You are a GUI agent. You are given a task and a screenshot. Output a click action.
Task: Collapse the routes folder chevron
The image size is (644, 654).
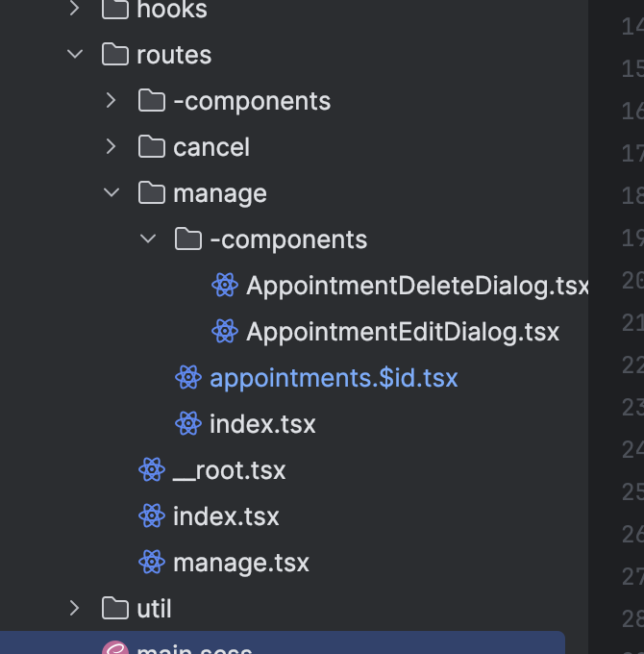pos(75,54)
